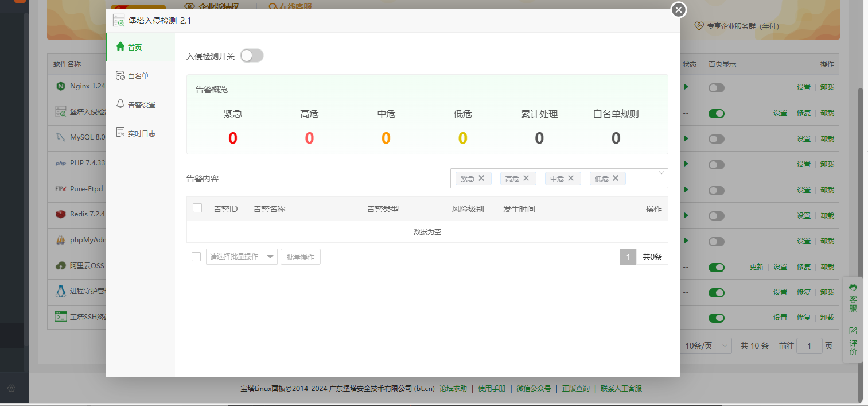Click page 1 in the alert table pagination
This screenshot has width=868, height=406.
pos(628,257)
